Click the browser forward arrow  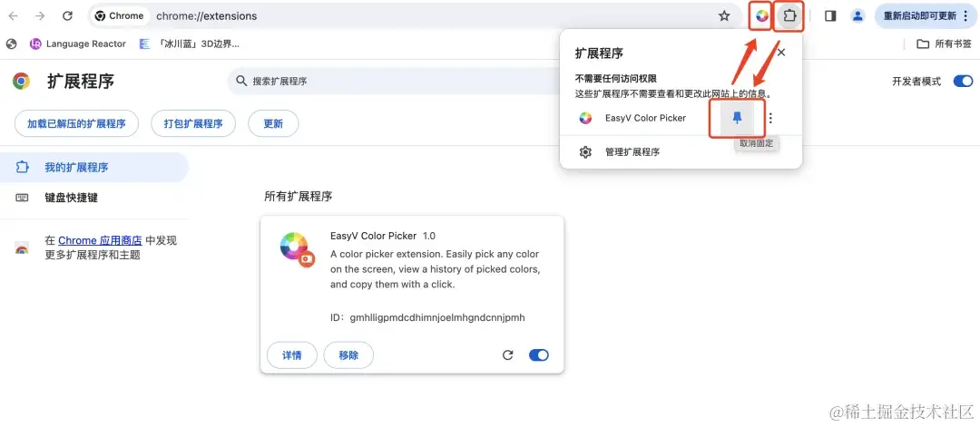(x=40, y=16)
